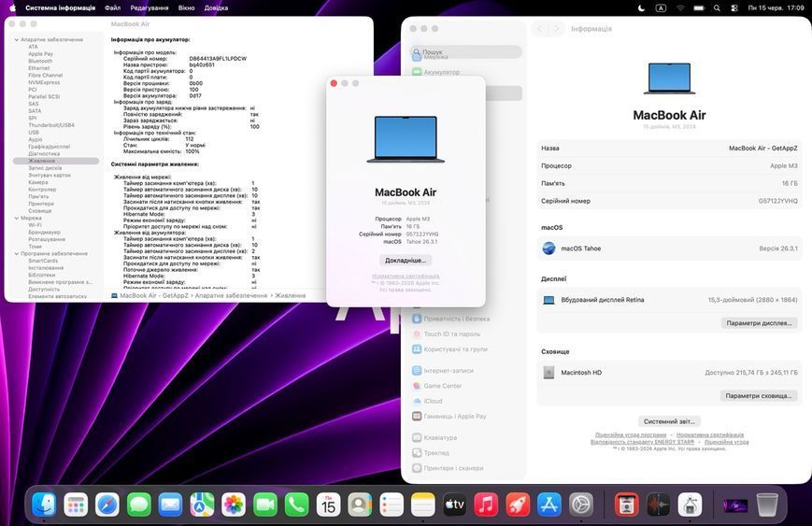Viewport: 812px width, 526px height.
Task: Open Launchpad in the Dock
Action: [76, 505]
